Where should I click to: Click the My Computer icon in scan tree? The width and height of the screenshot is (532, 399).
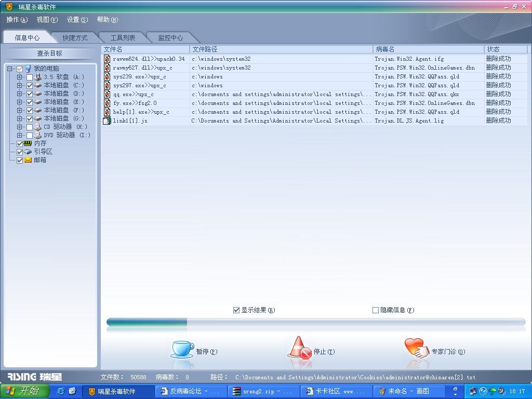pyautogui.click(x=28, y=69)
